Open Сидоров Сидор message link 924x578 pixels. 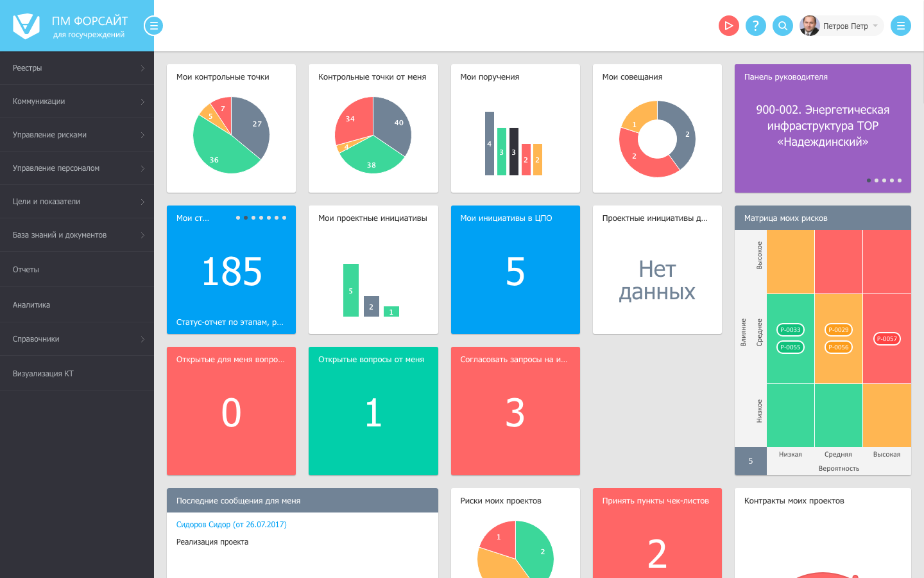[232, 525]
